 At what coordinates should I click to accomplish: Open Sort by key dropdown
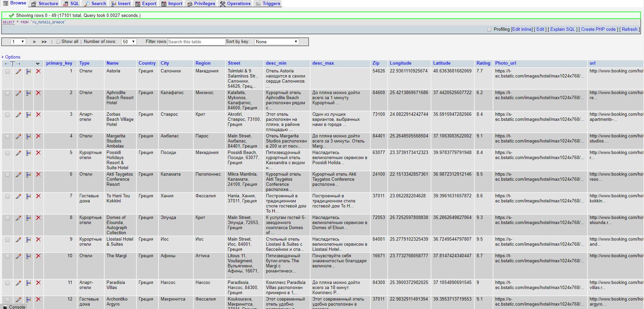click(277, 42)
